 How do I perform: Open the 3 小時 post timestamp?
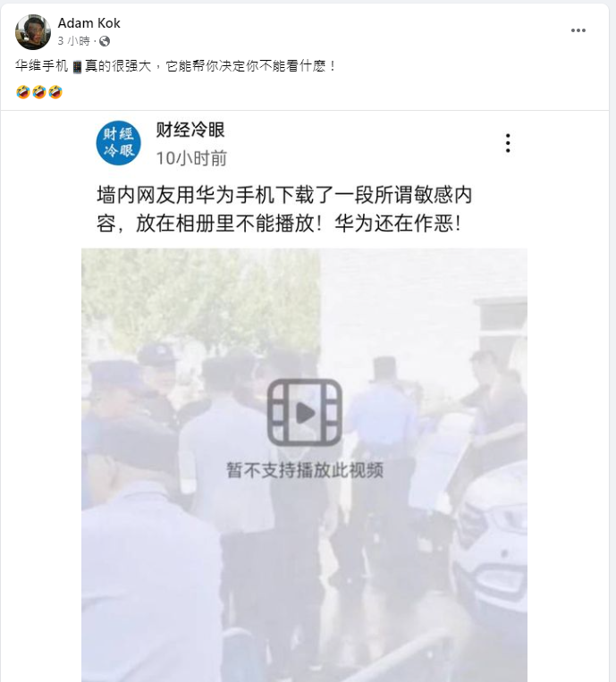pyautogui.click(x=73, y=41)
